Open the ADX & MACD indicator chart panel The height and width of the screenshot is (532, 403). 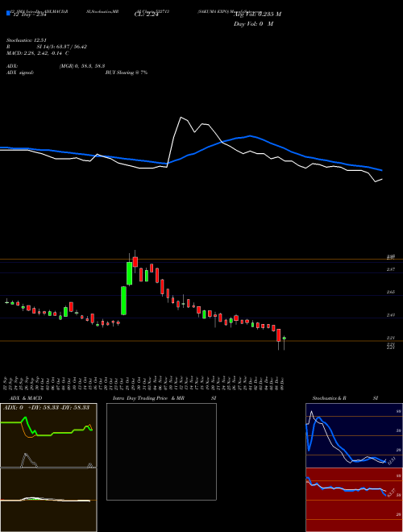[48, 468]
